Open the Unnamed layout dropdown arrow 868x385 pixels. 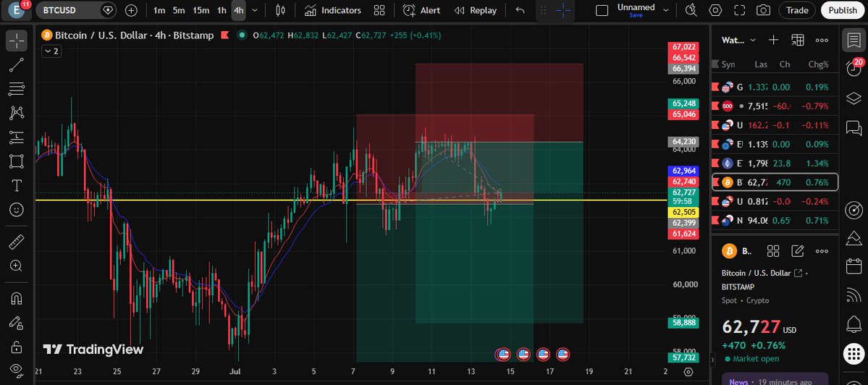tap(666, 10)
